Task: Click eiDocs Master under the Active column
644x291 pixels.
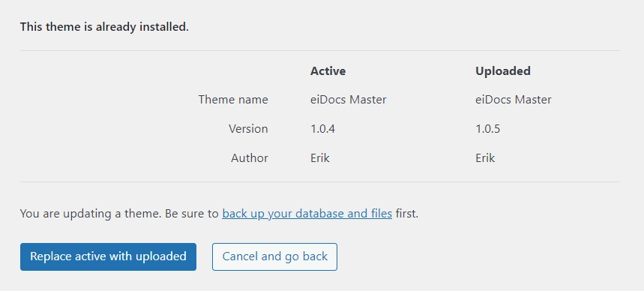Action: point(349,100)
